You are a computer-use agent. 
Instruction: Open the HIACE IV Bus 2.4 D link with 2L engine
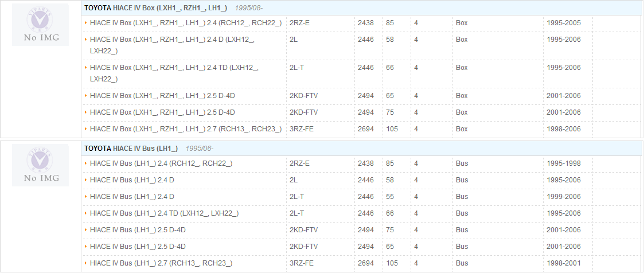coord(132,180)
